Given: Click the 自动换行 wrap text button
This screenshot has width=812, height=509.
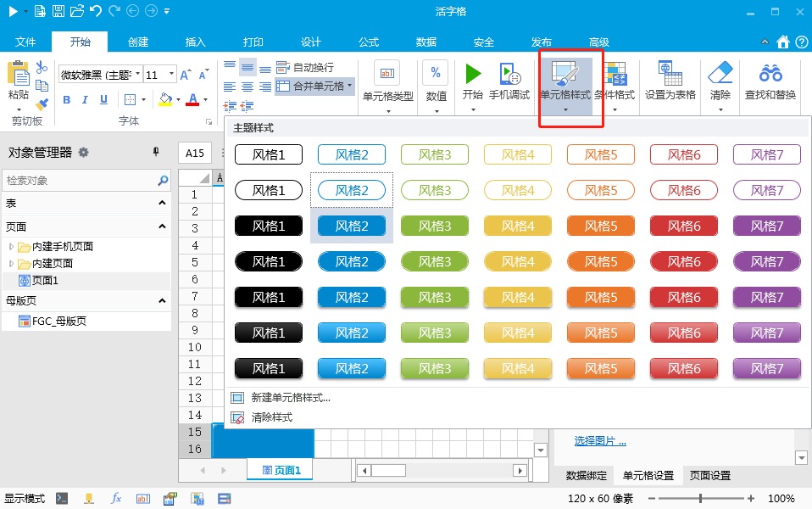Looking at the screenshot, I should [x=305, y=67].
